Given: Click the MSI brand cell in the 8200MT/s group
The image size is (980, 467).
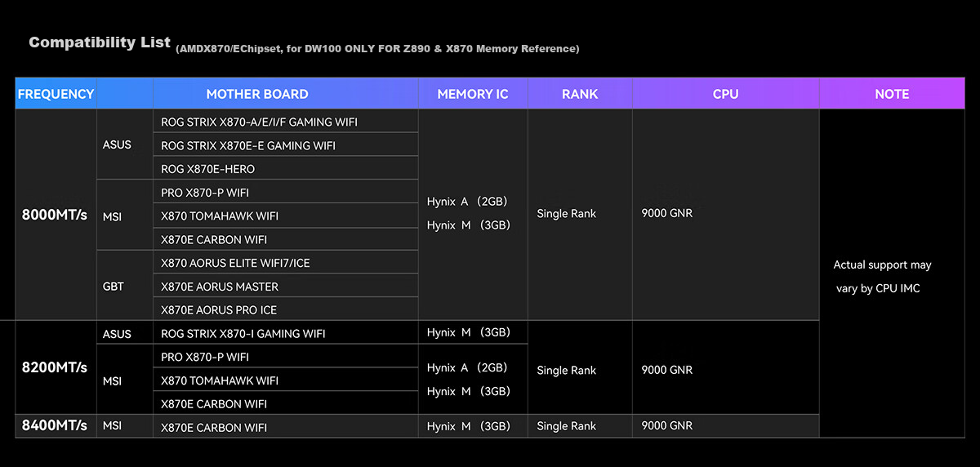Looking at the screenshot, I should click(125, 380).
